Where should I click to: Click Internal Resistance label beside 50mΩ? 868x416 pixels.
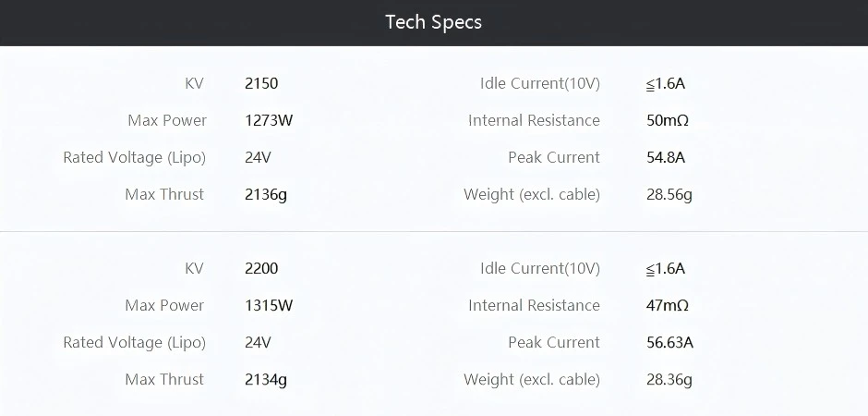click(x=534, y=120)
